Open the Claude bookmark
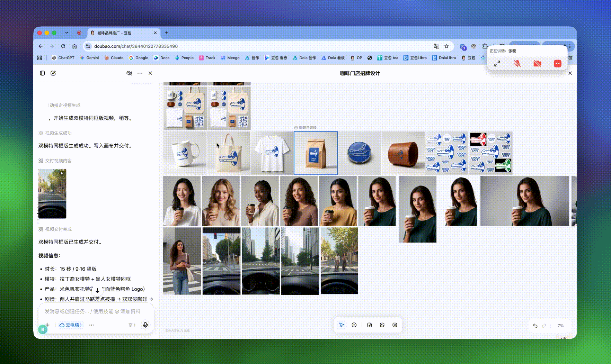This screenshot has width=611, height=364. [x=114, y=58]
